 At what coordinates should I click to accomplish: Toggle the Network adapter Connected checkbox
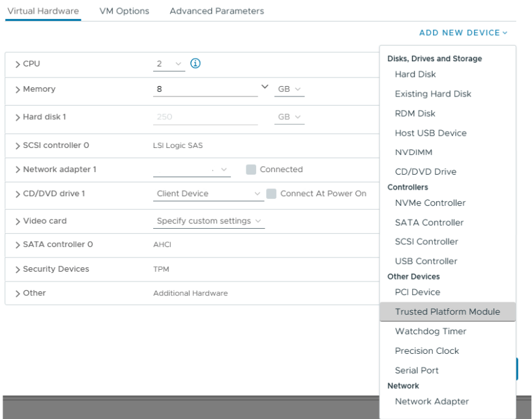coord(251,169)
